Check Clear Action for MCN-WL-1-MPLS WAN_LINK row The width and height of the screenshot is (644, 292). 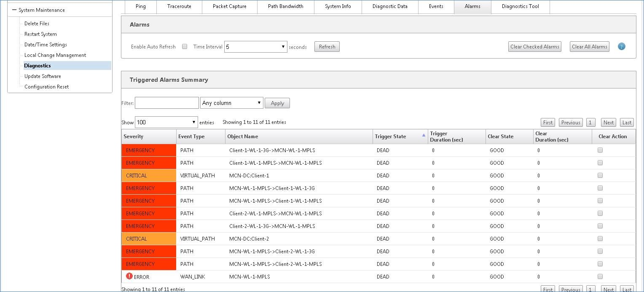600,276
